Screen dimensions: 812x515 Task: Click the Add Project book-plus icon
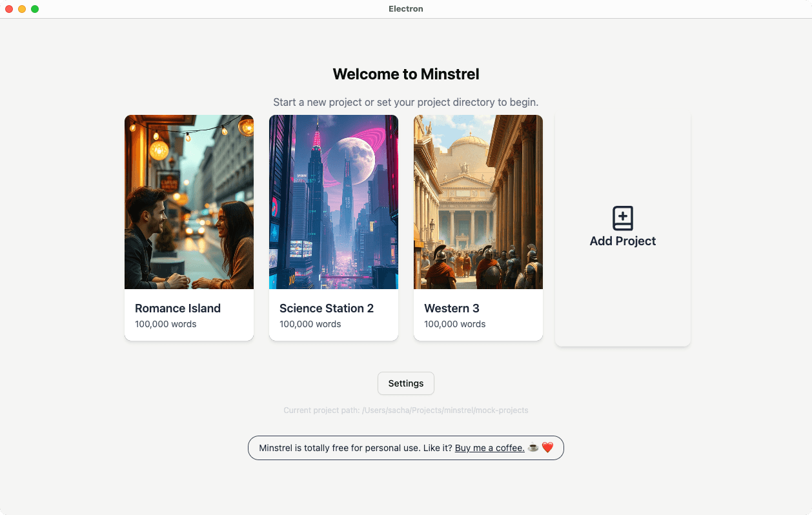pos(622,219)
